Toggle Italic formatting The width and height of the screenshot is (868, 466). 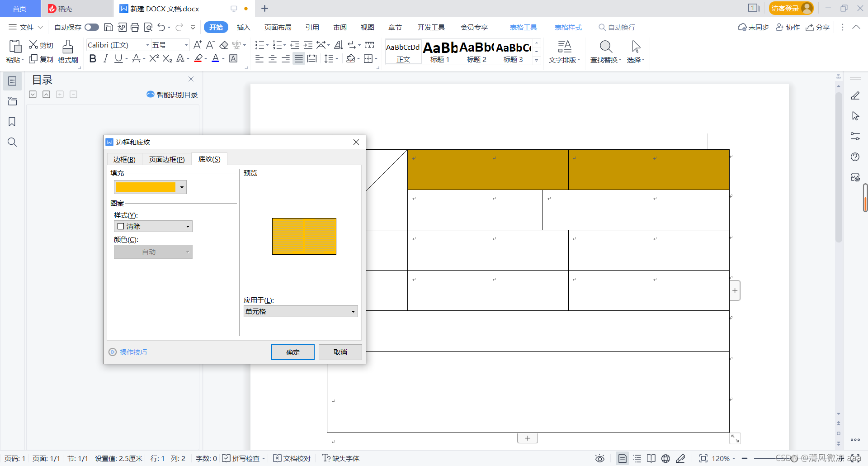click(105, 58)
